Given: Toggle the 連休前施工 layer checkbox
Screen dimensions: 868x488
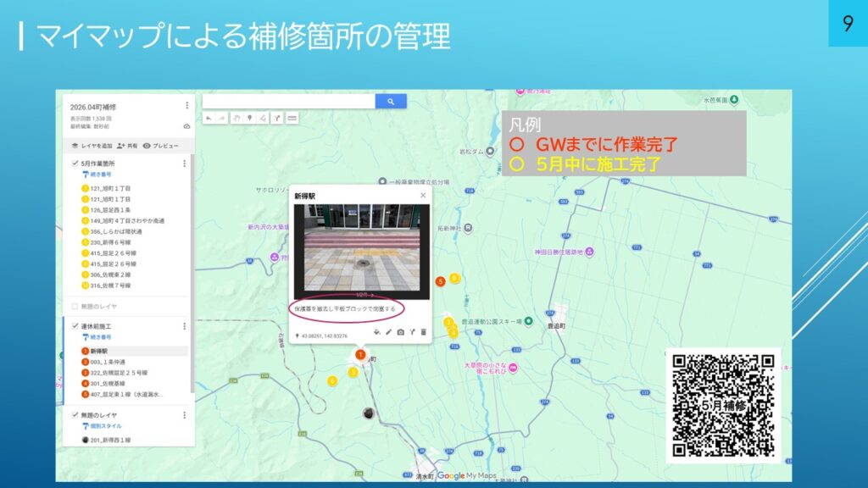Looking at the screenshot, I should 75,326.
